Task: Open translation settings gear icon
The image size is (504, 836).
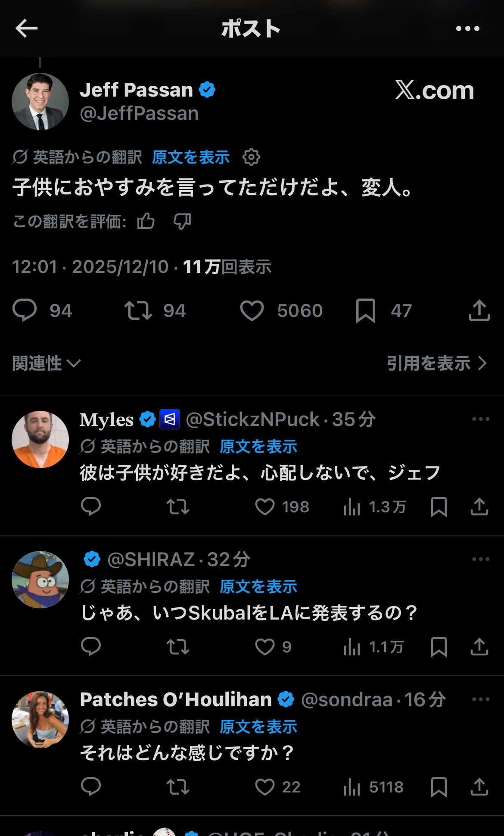Action: [251, 157]
